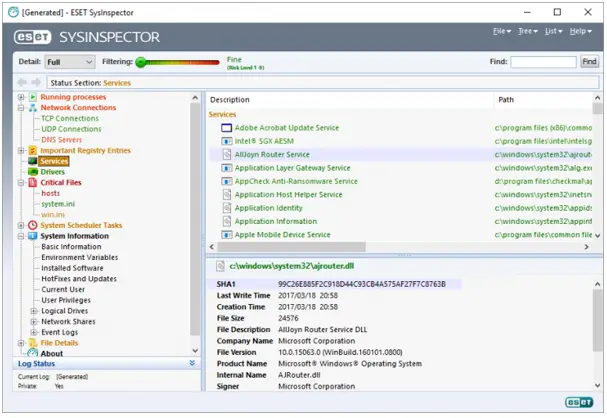
Task: Click the Path column header
Action: [x=544, y=100]
